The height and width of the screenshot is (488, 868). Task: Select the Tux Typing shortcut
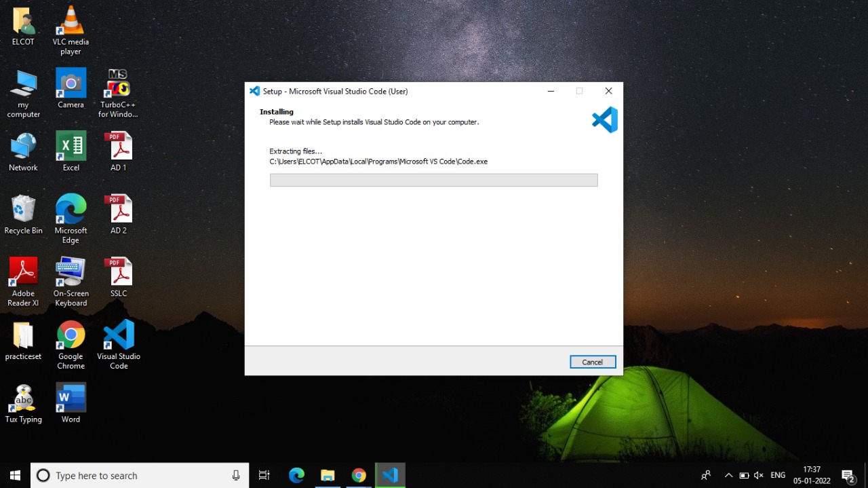coord(23,405)
